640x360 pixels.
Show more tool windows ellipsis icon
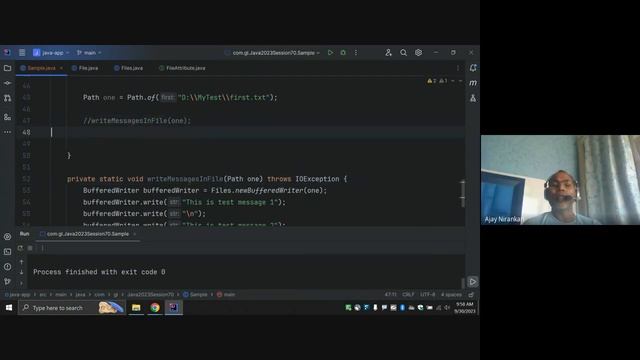[7, 132]
